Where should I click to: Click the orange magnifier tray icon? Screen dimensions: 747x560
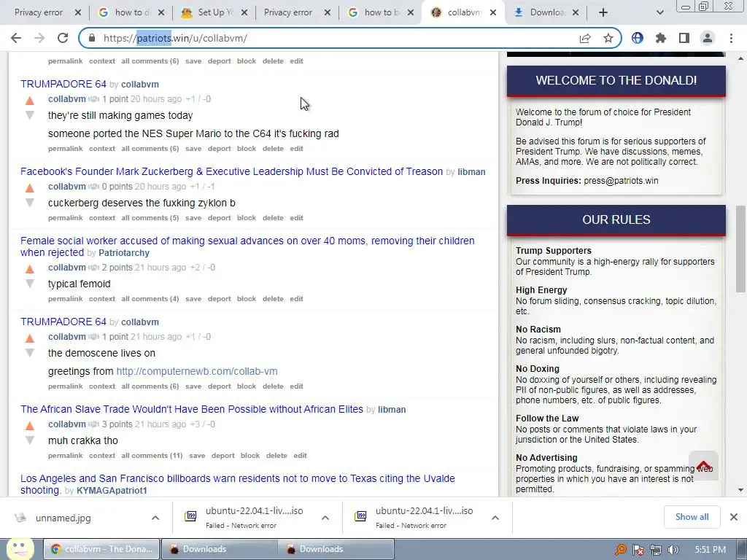[x=620, y=550]
